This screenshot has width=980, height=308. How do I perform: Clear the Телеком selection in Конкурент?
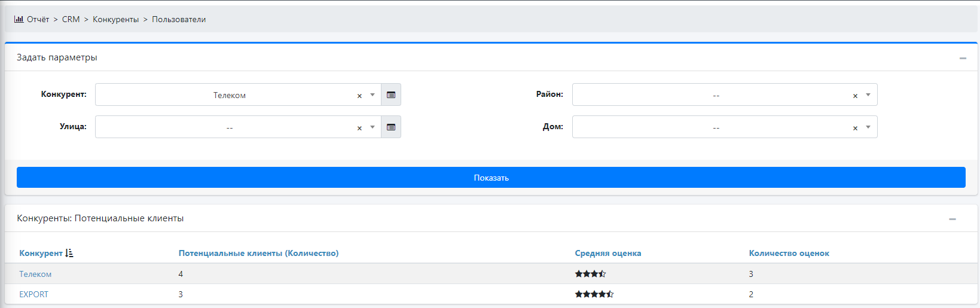point(359,96)
